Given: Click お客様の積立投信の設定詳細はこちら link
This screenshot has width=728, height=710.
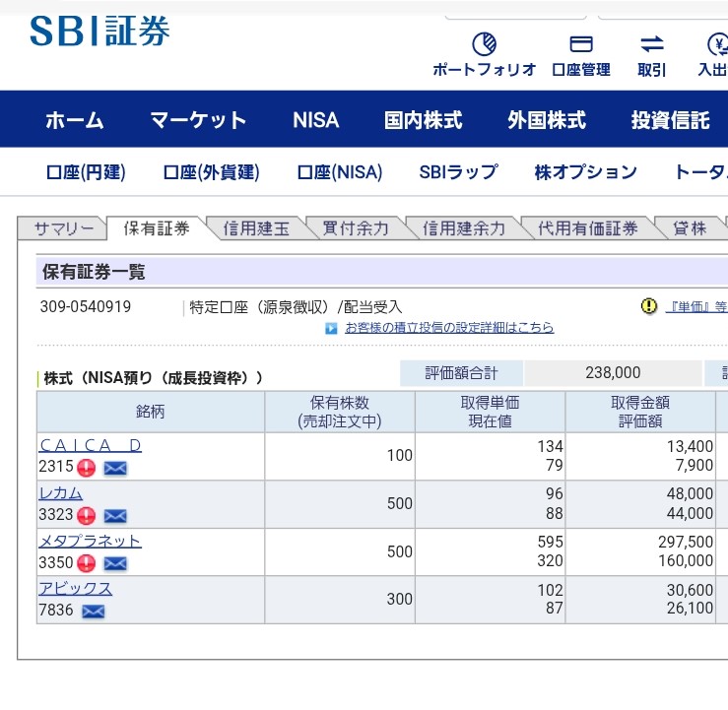Looking at the screenshot, I should pyautogui.click(x=449, y=328).
